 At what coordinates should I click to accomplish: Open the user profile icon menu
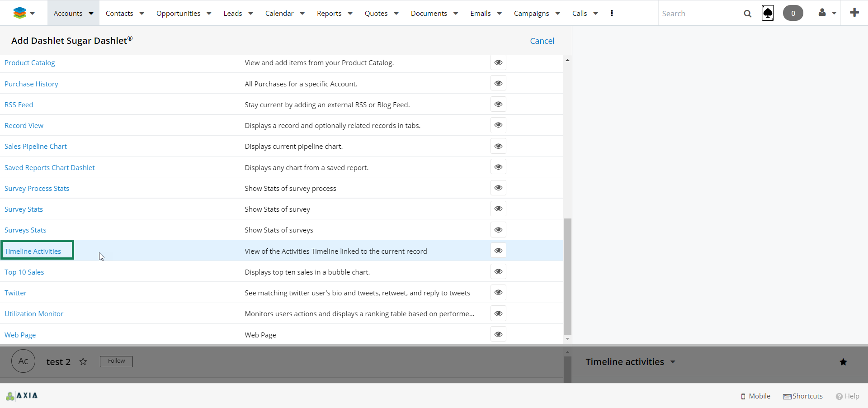822,13
